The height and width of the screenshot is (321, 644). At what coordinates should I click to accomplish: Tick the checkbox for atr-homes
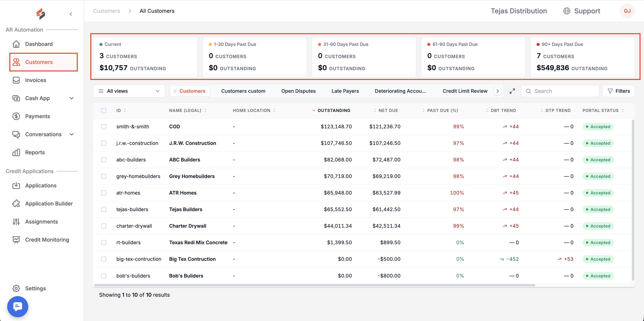[103, 193]
